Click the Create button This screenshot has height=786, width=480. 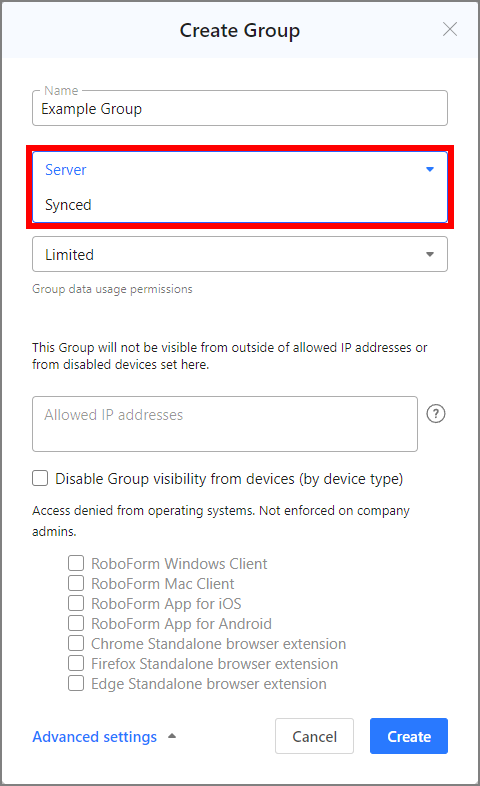click(x=409, y=736)
